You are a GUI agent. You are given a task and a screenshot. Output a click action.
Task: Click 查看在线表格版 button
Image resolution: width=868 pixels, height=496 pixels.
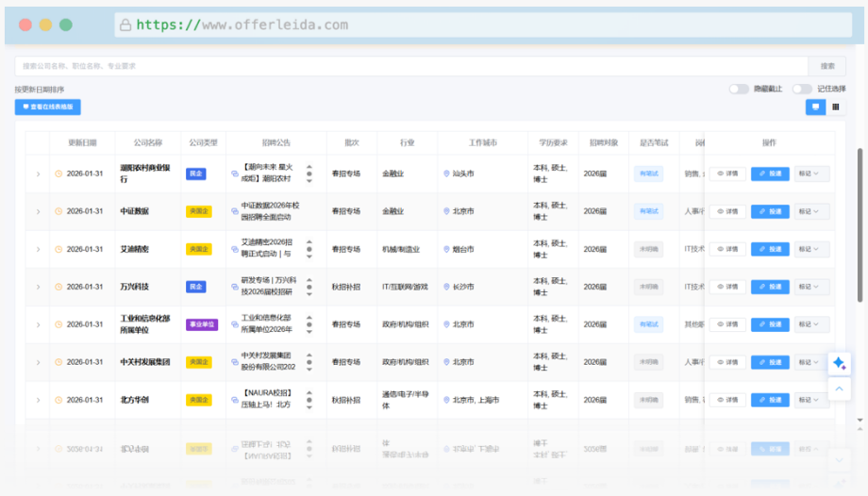47,107
